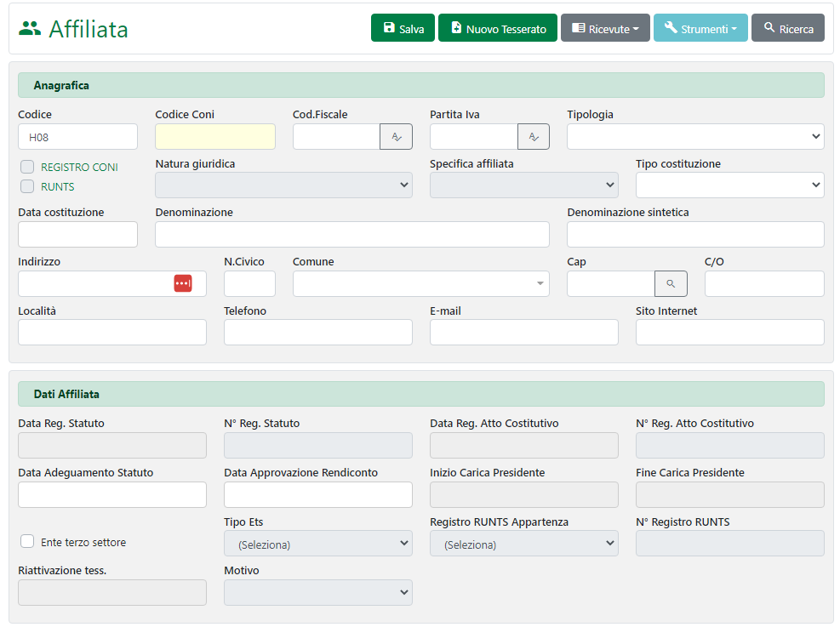Image resolution: width=840 pixels, height=627 pixels.
Task: Open the Ricerca search button
Action: (x=788, y=28)
